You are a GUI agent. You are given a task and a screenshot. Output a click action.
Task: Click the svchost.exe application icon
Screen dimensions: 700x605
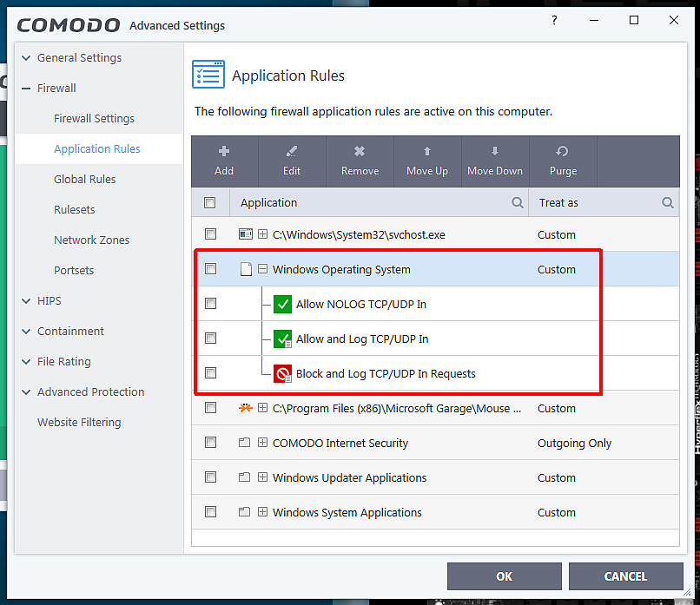246,233
